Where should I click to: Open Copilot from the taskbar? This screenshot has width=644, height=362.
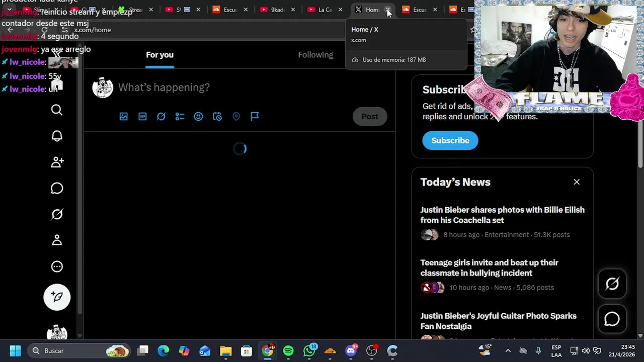click(x=184, y=350)
